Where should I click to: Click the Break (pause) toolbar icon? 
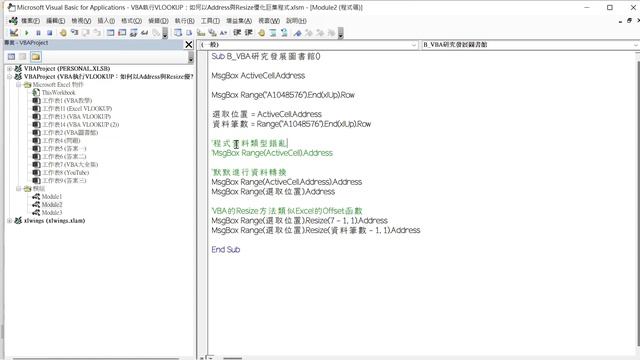[38, 33]
